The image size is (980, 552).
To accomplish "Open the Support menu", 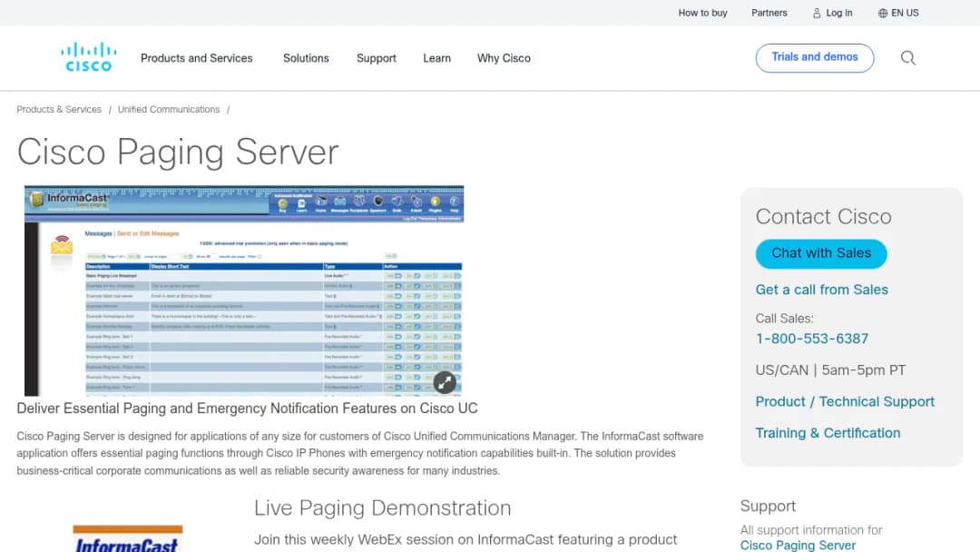I will coord(377,58).
